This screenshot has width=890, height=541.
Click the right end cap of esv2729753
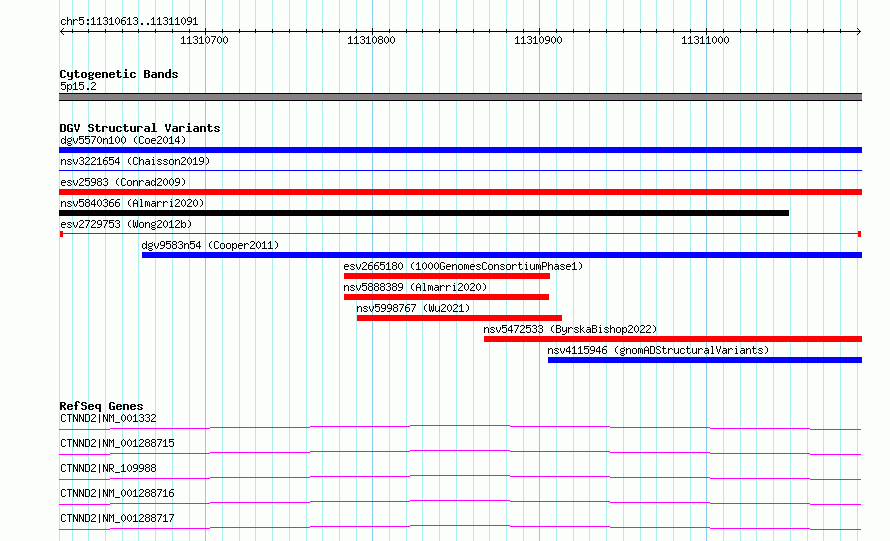(859, 234)
